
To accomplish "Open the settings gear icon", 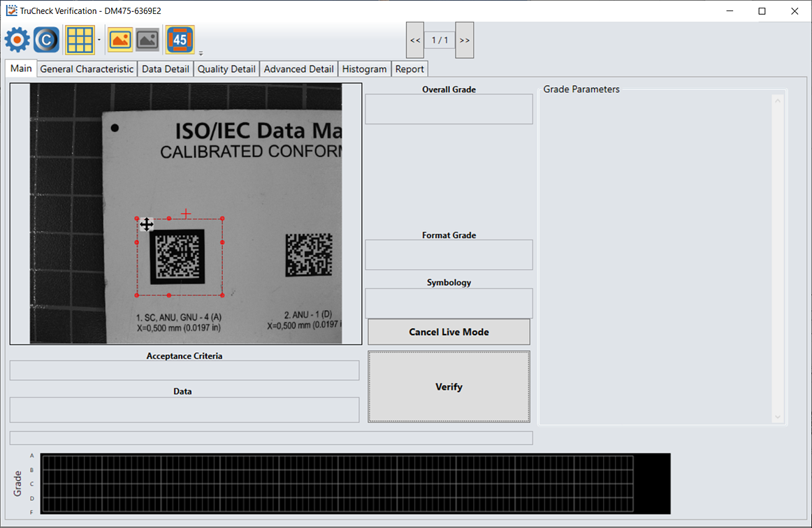I will click(x=16, y=39).
